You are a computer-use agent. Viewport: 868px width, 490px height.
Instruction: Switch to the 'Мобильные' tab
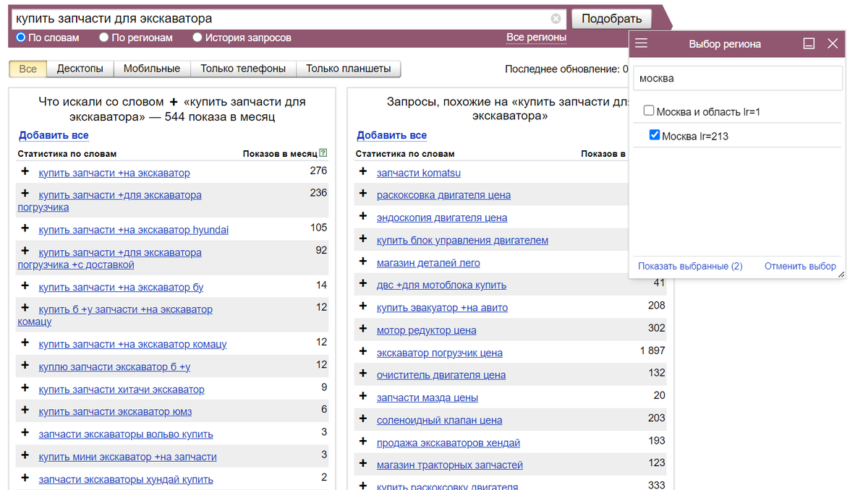tap(152, 69)
